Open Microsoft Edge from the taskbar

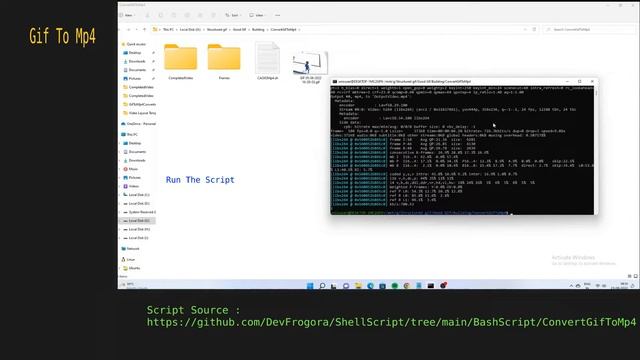coord(370,286)
